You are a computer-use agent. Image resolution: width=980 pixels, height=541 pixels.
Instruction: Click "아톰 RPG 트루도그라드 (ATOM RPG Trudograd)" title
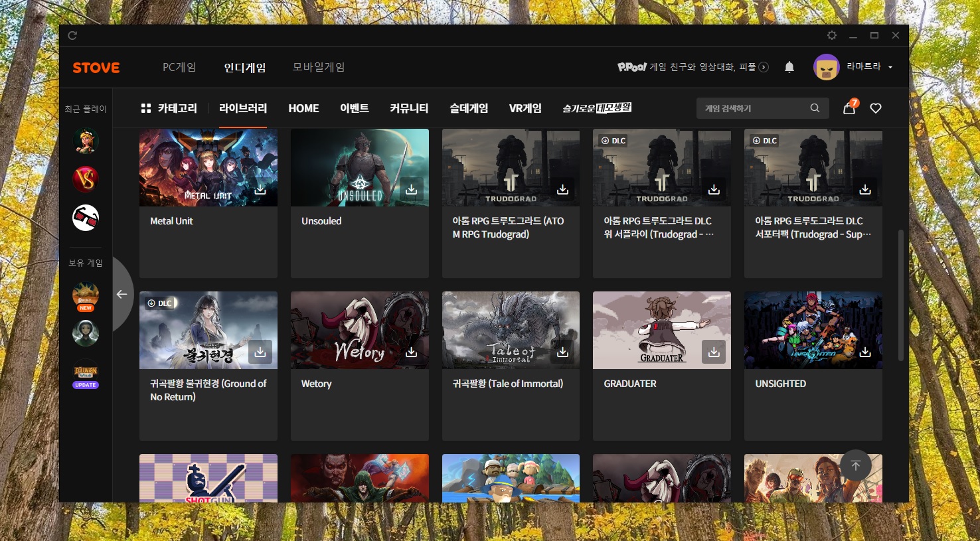[x=509, y=228]
